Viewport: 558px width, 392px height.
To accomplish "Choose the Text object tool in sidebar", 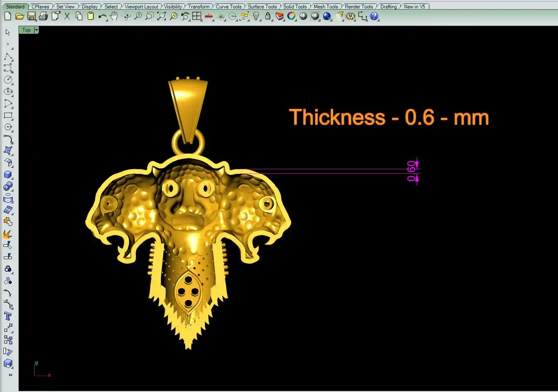I will pos(8,316).
